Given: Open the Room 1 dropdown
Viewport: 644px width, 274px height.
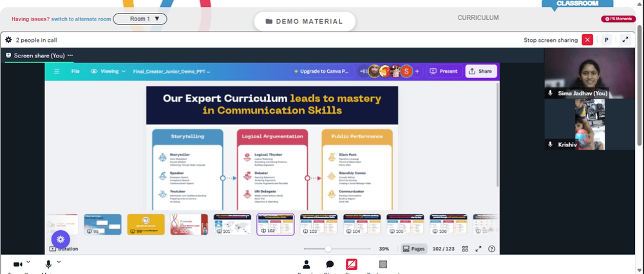Looking at the screenshot, I should (x=140, y=19).
